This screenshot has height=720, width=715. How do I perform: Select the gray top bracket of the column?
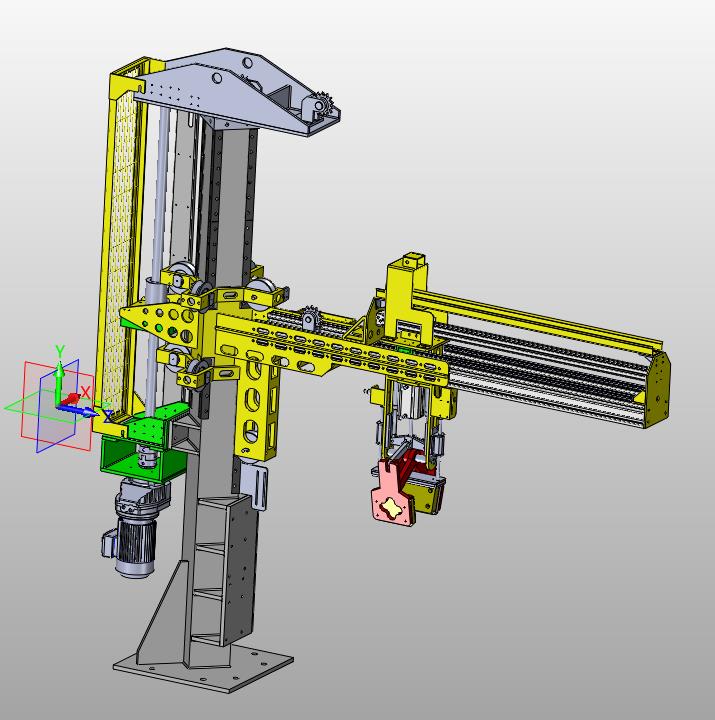click(238, 92)
